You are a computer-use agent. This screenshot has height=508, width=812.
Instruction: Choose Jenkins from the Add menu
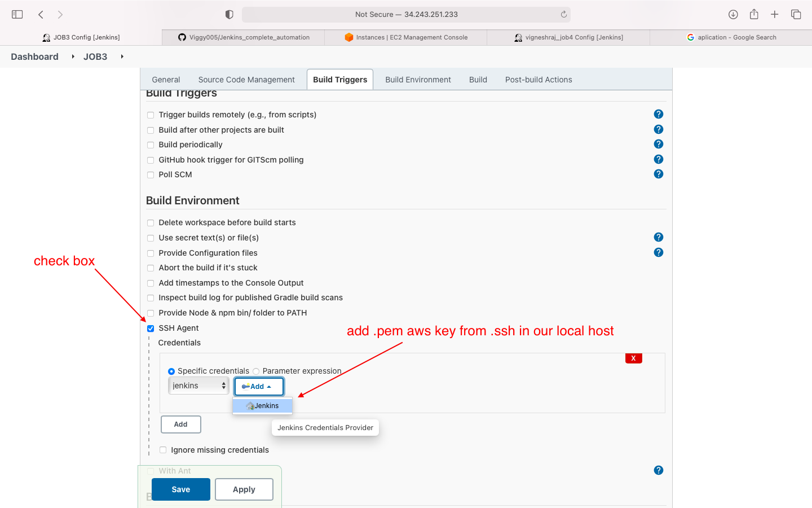pos(262,406)
